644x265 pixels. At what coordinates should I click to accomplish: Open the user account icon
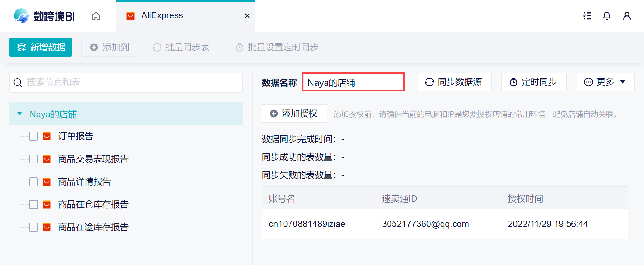[627, 16]
